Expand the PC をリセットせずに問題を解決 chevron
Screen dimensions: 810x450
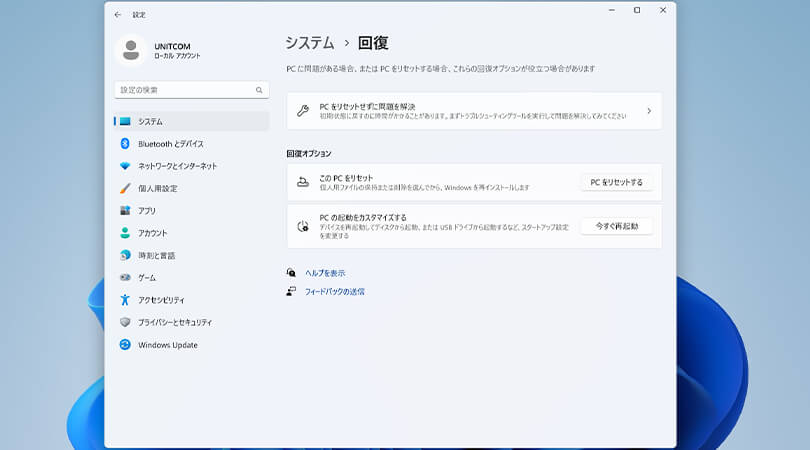pyautogui.click(x=649, y=111)
